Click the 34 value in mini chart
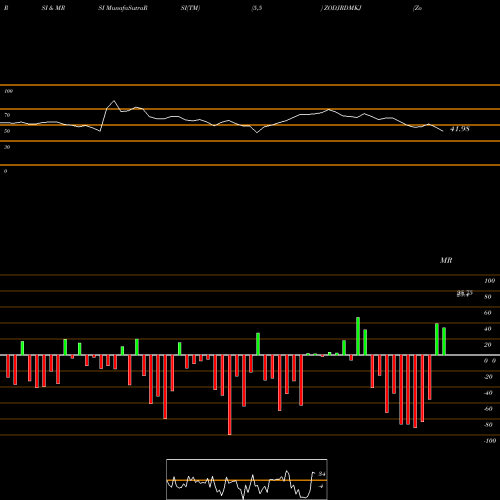Image resolution: width=500 pixels, height=500 pixels. point(322,474)
